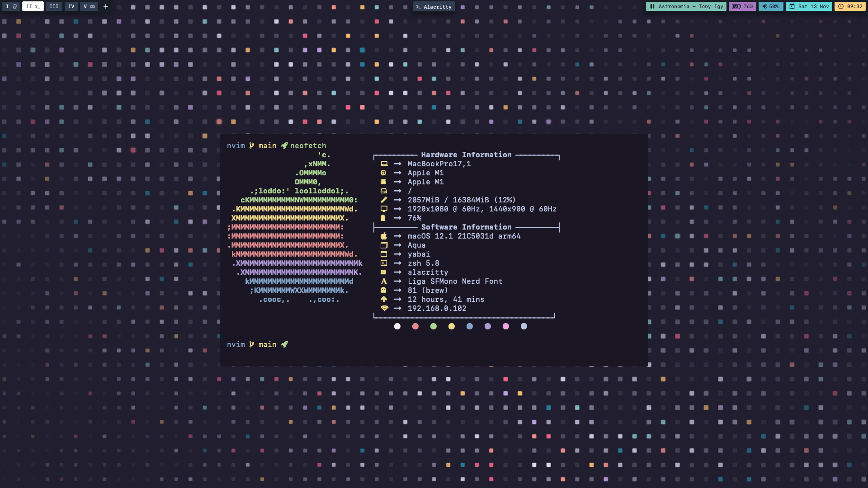Switch to workspace III
Image resolution: width=868 pixels, height=488 pixels.
(x=54, y=6)
